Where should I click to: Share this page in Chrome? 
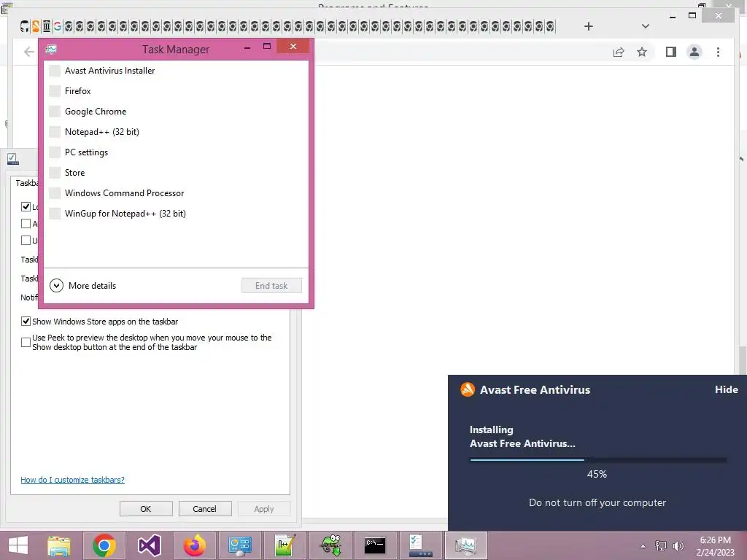click(x=619, y=52)
